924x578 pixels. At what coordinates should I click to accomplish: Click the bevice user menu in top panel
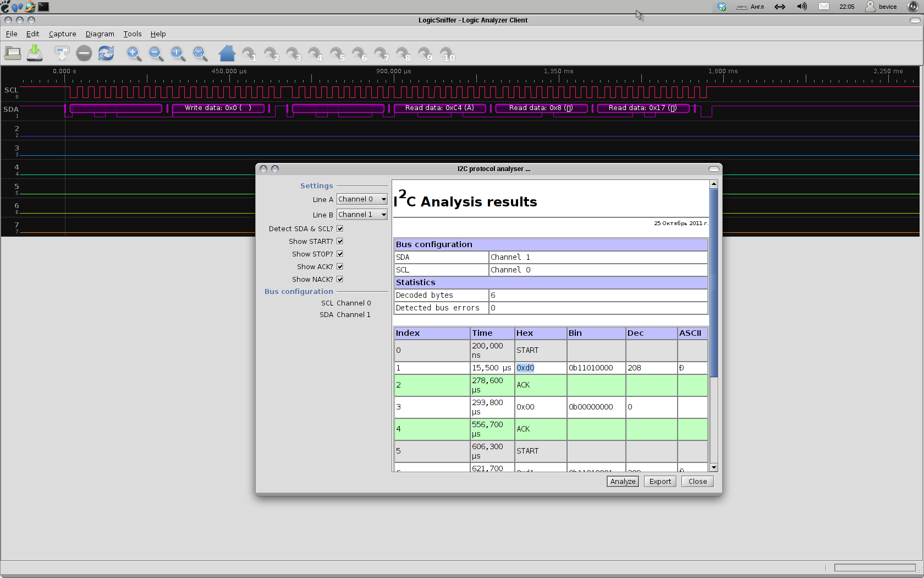pyautogui.click(x=881, y=7)
